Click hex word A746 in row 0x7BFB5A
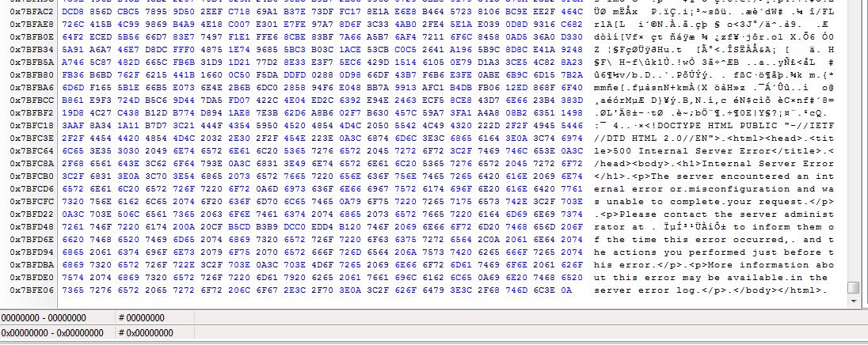Viewport: 868px width, 345px height. [x=73, y=62]
